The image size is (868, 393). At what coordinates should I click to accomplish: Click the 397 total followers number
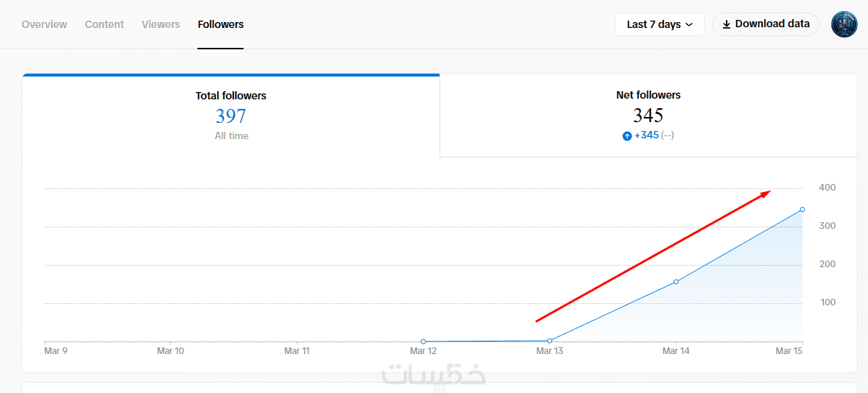(230, 116)
